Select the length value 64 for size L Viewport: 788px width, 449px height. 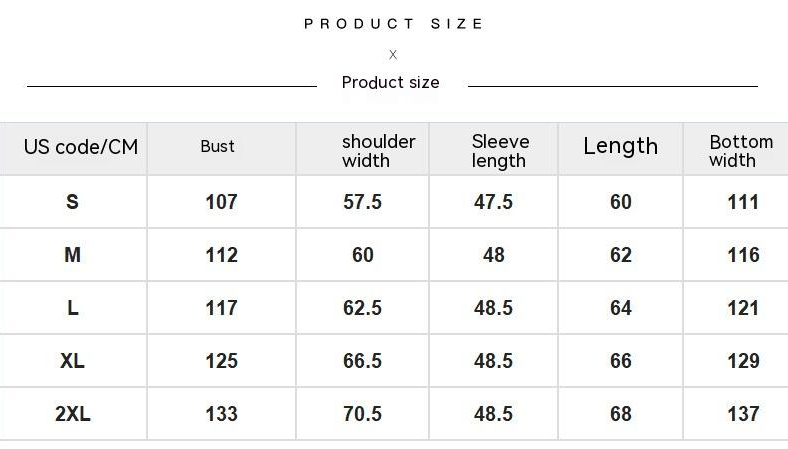[x=621, y=308]
